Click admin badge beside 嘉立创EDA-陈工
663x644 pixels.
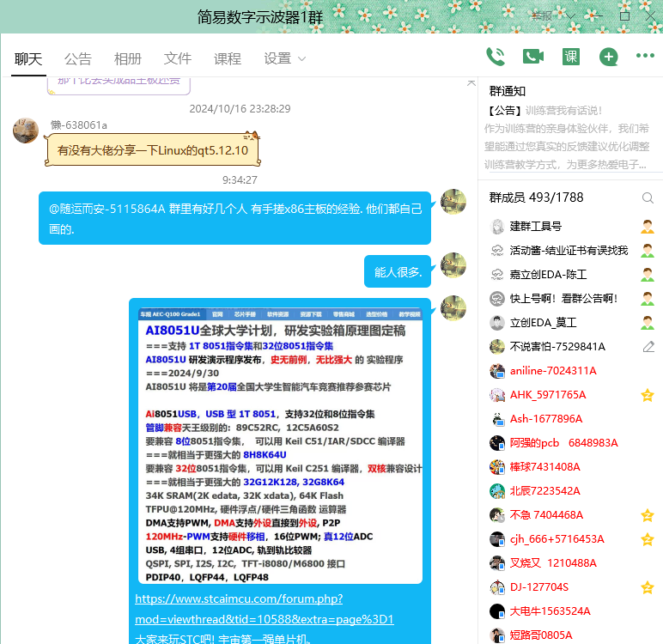pyautogui.click(x=648, y=275)
